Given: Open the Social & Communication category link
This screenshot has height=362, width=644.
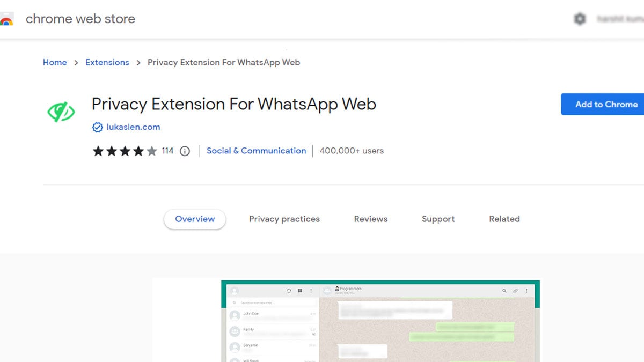Looking at the screenshot, I should click(257, 151).
